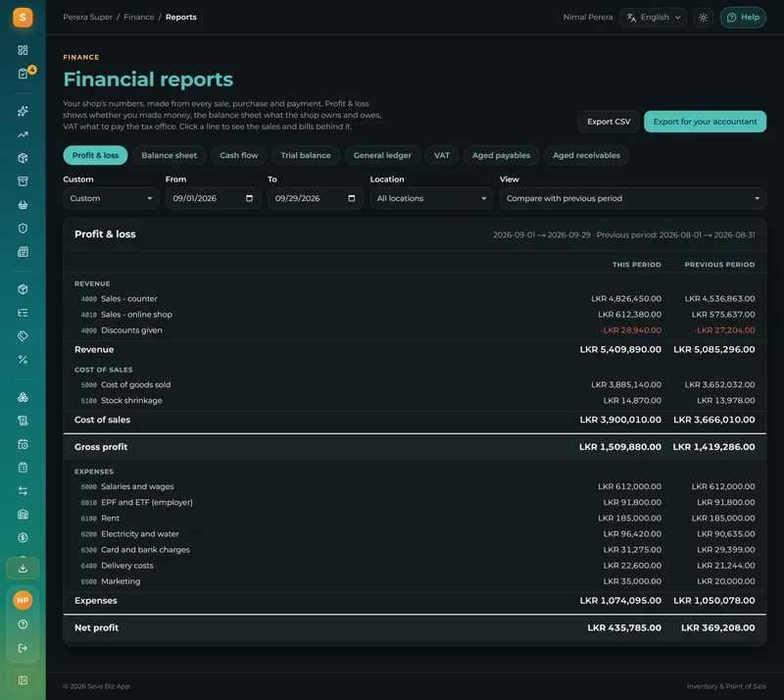The height and width of the screenshot is (700, 784).
Task: Open the transfer arrows sidebar icon
Action: (x=23, y=491)
